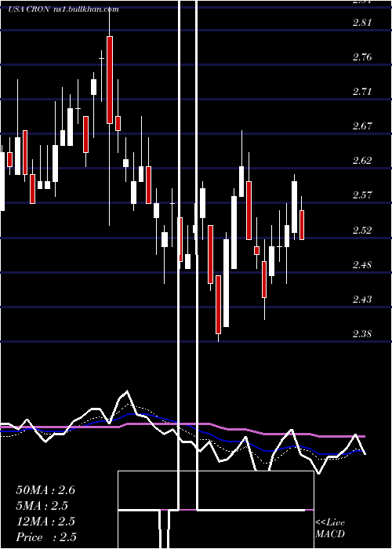Click the 50MA : 2.6 legend entry

click(x=45, y=490)
